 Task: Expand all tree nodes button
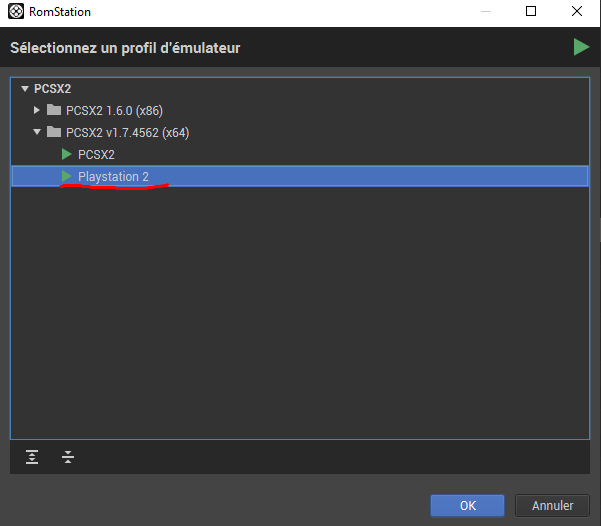click(32, 457)
